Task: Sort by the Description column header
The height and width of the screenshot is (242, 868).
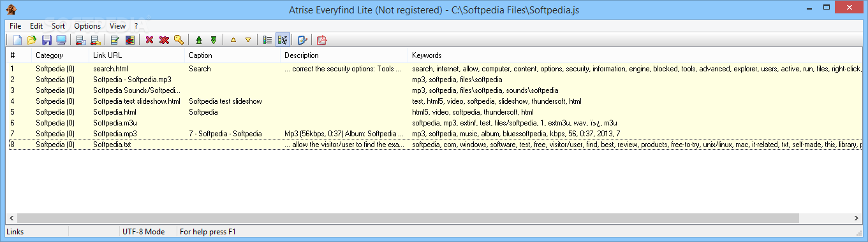Action: click(x=344, y=55)
